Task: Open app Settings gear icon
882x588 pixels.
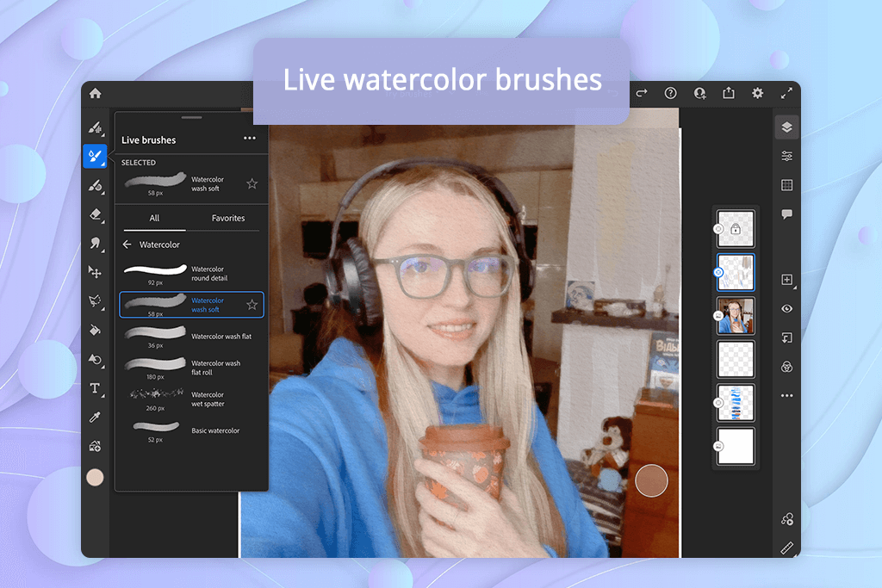Action: tap(758, 93)
